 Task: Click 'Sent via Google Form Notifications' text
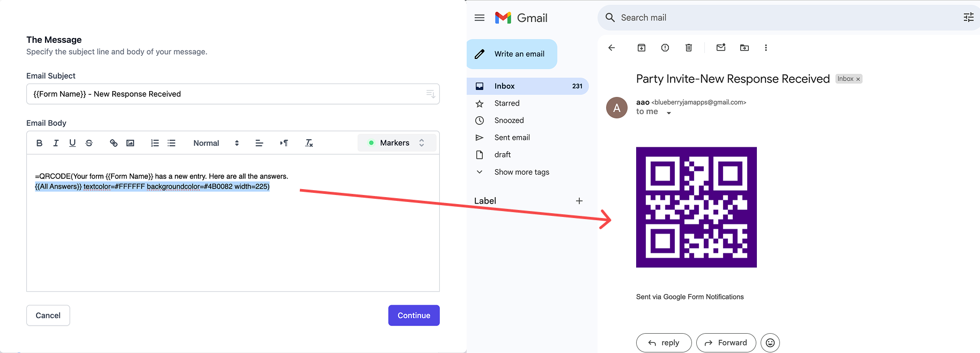[x=690, y=297]
